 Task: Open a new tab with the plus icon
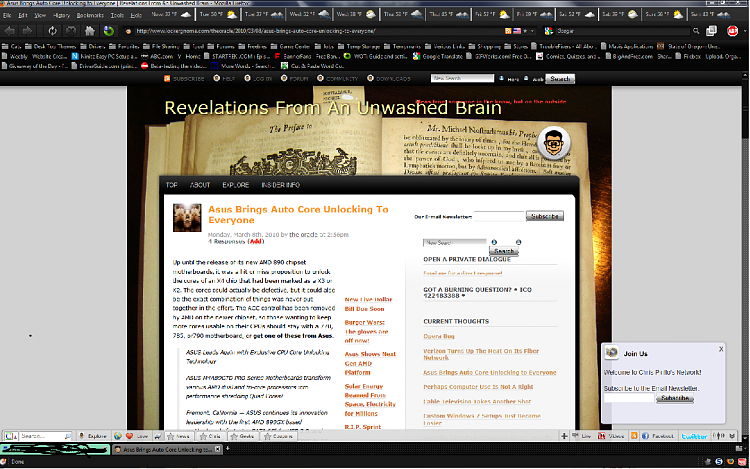tap(228, 448)
